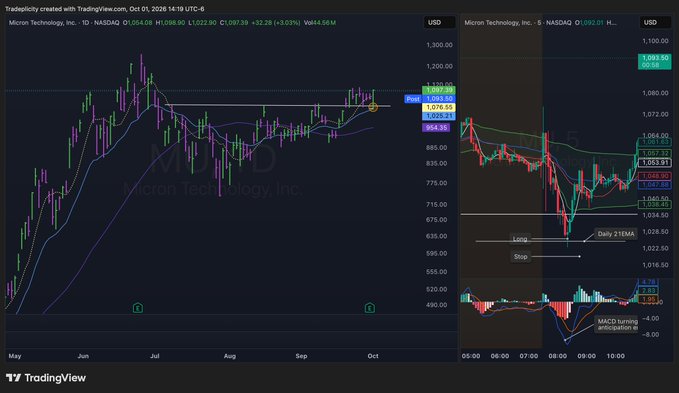Viewport: 679px width, 393px height.
Task: Open the USD currency selector on daily chart
Action: pos(439,23)
